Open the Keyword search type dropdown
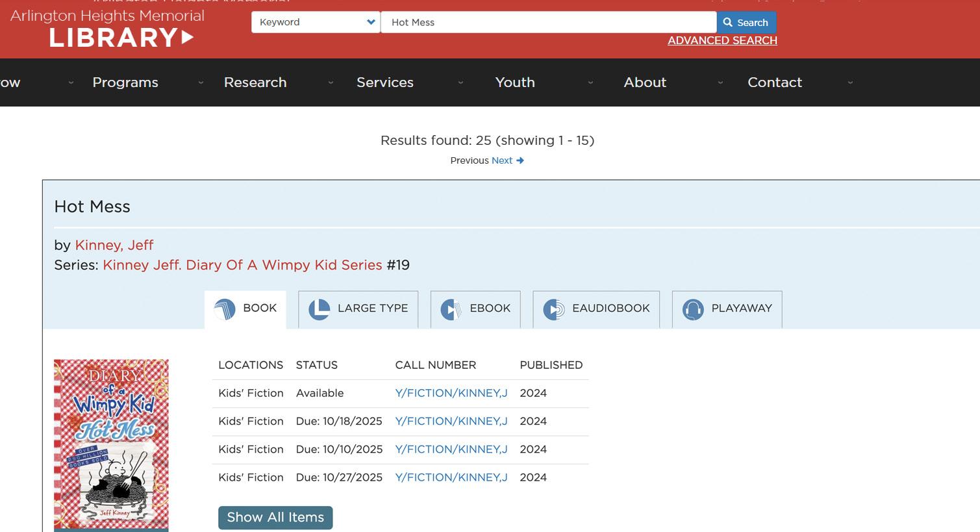Viewport: 980px width, 532px height. [x=316, y=22]
